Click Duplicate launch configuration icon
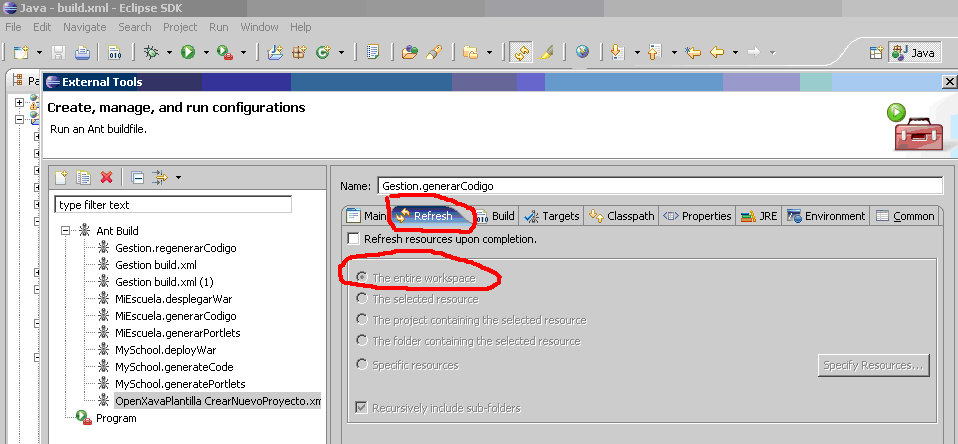This screenshot has height=444, width=958. 83,178
